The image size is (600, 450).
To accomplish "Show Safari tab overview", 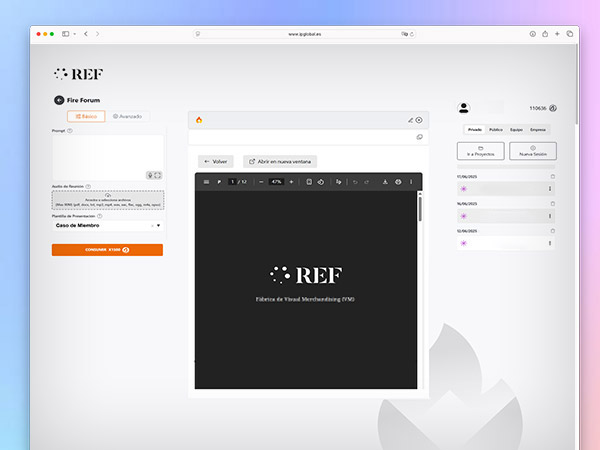I will pyautogui.click(x=570, y=34).
